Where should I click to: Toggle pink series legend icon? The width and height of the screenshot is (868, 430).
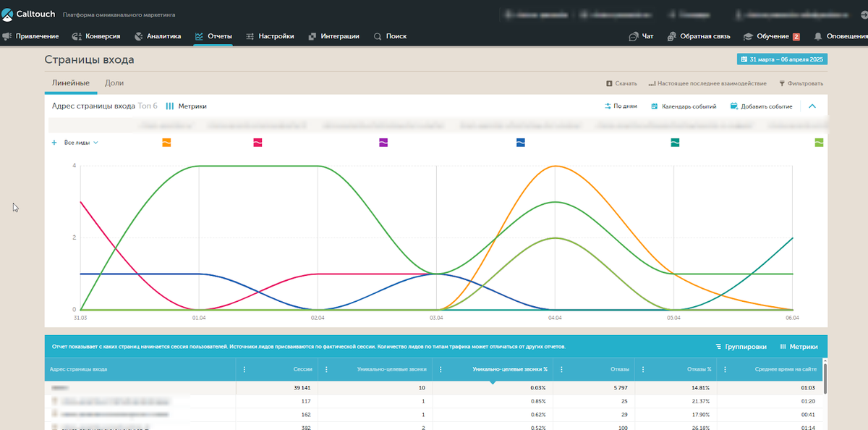pyautogui.click(x=258, y=143)
